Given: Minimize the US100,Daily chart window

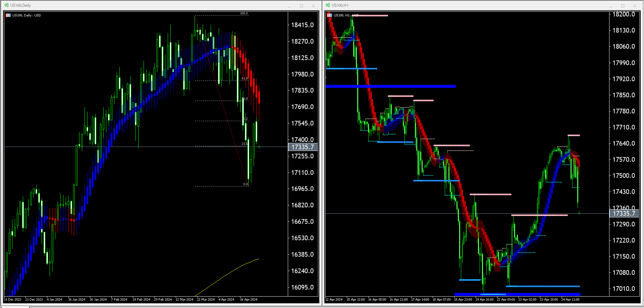Looking at the screenshot, I should point(289,6).
